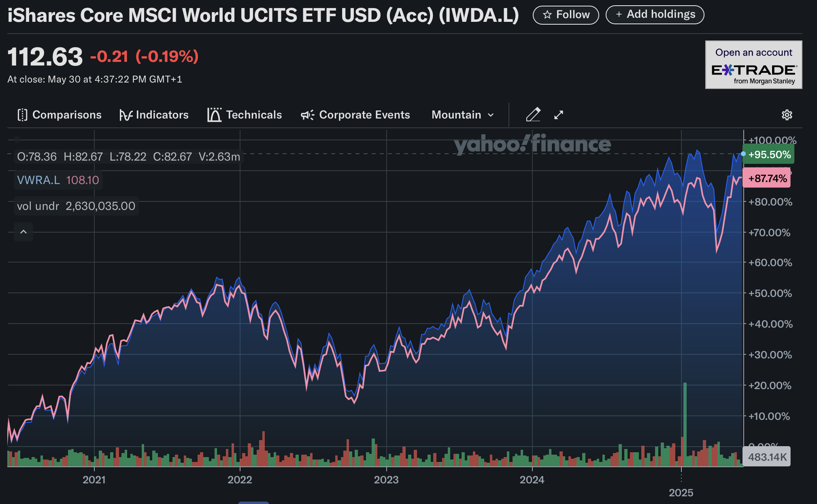Click the Mountain dropdown arrow
817x504 pixels.
coord(491,115)
